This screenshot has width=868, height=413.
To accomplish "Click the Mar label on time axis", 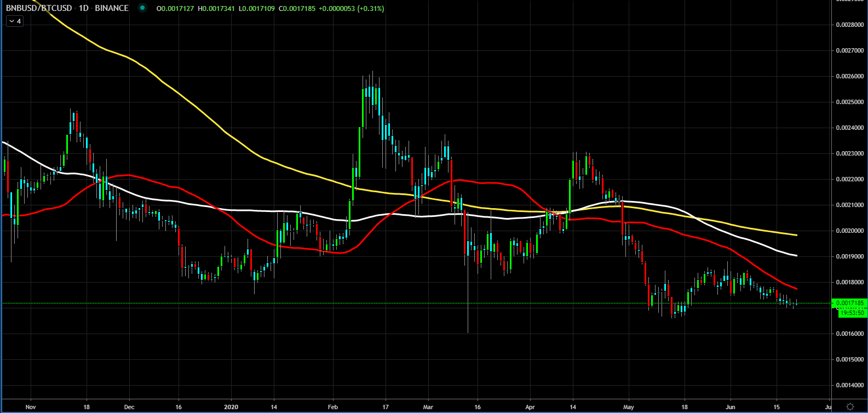I will click(428, 407).
